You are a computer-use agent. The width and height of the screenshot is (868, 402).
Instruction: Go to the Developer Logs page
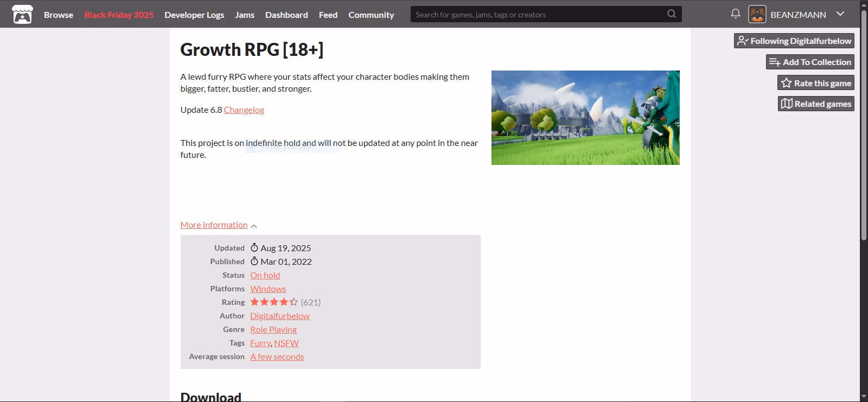click(x=194, y=15)
